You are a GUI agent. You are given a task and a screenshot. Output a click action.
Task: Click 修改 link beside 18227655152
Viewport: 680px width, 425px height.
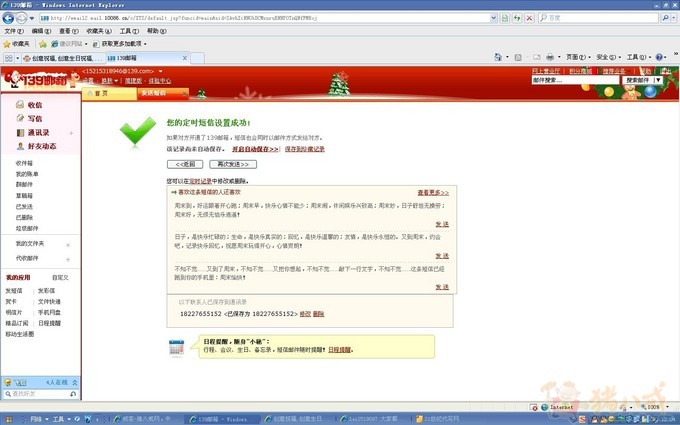(305, 314)
